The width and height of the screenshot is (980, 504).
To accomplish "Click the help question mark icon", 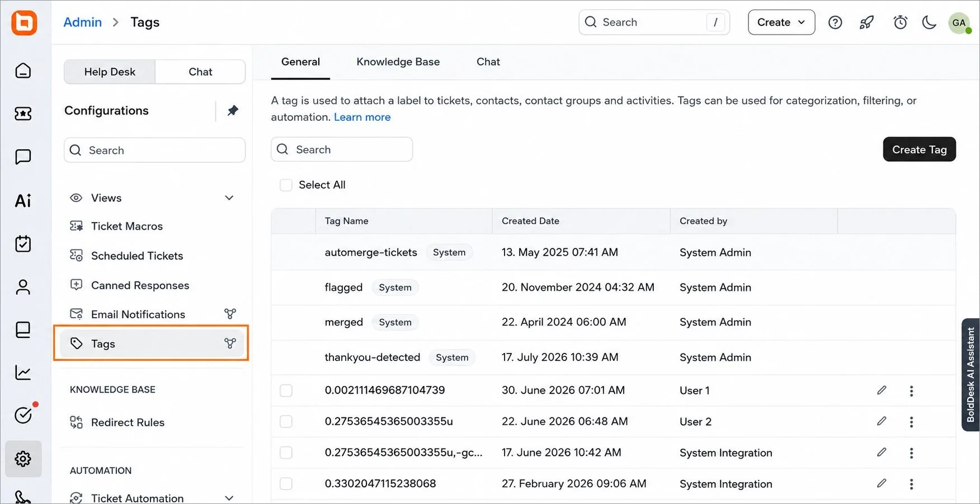I will (x=835, y=22).
